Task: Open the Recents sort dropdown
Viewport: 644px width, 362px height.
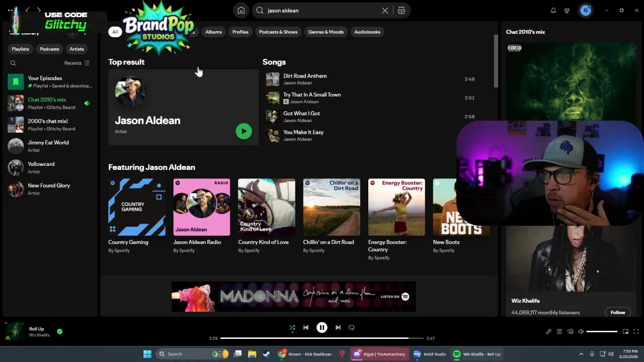Action: [x=76, y=63]
